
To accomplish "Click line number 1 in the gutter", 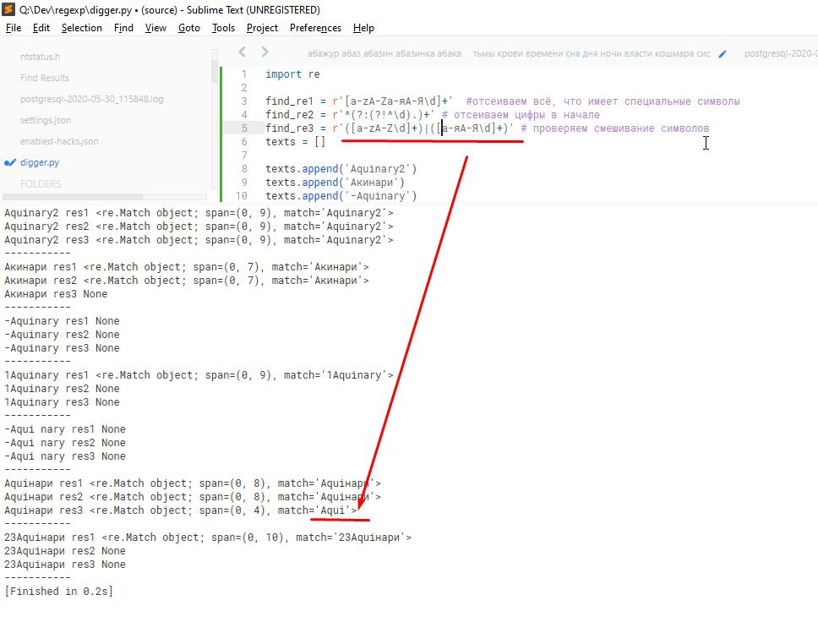I will click(243, 74).
